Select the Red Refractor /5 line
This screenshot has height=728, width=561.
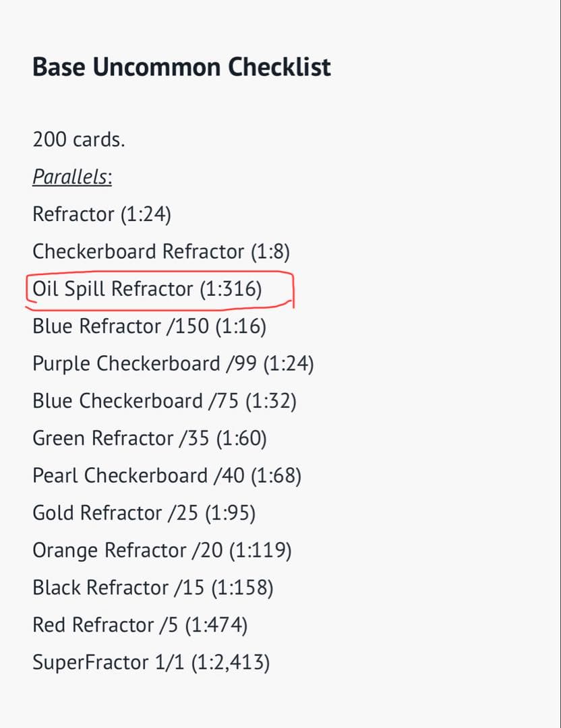click(140, 626)
